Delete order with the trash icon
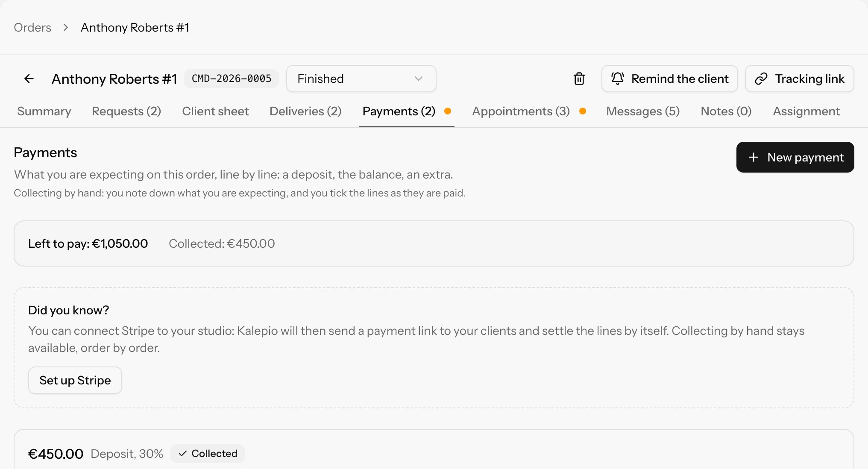This screenshot has width=868, height=469. (x=579, y=79)
